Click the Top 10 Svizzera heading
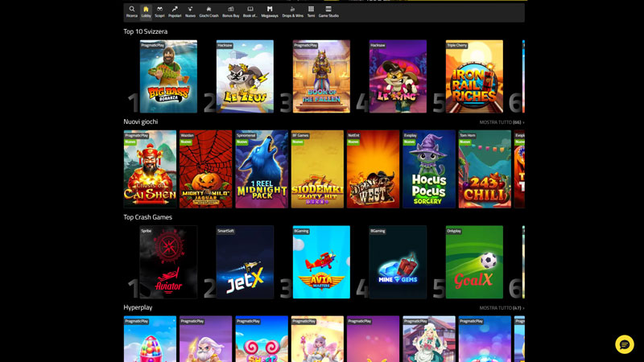This screenshot has height=362, width=644. pyautogui.click(x=146, y=31)
